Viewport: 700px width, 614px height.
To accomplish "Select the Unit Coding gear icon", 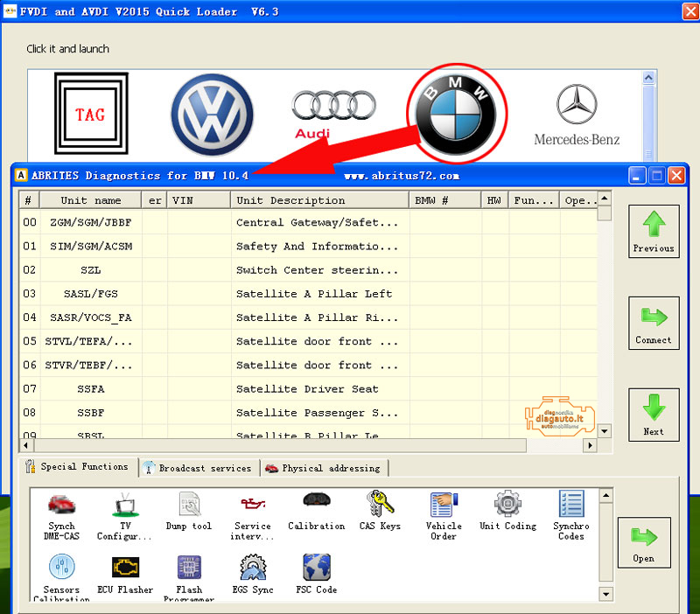I will point(507,513).
